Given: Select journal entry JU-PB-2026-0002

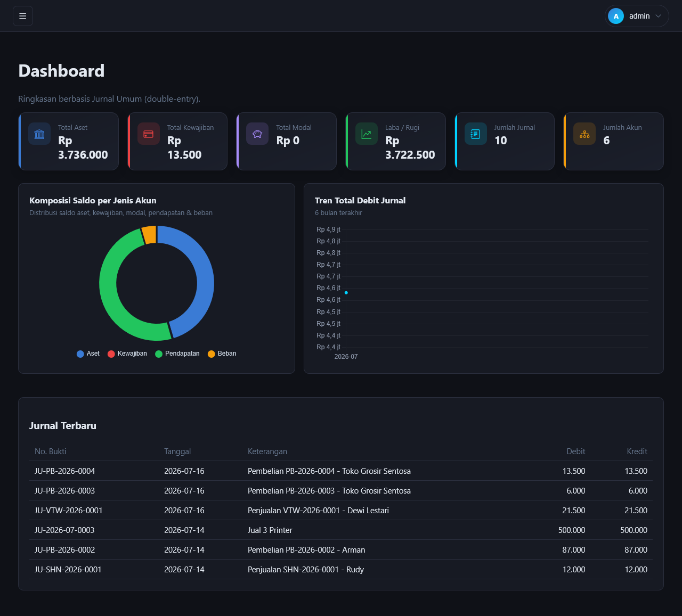Looking at the screenshot, I should coord(341,550).
